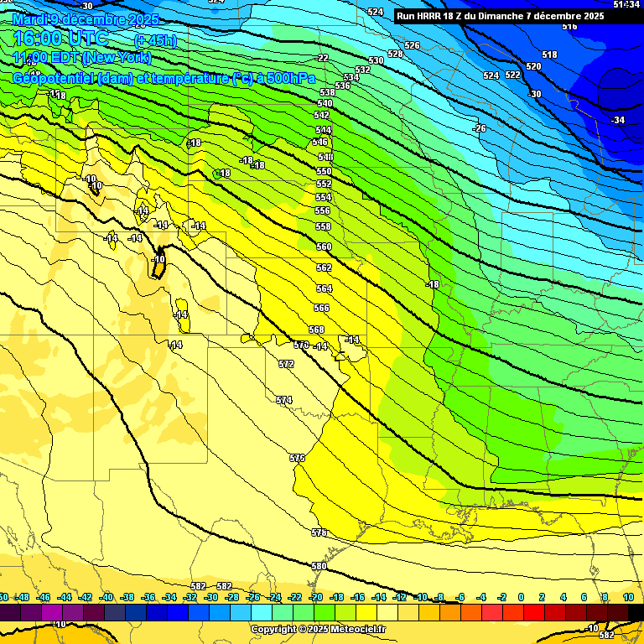Click the Run HRRR 18 Z header banner
Image resolution: width=644 pixels, height=644 pixels.
[500, 16]
